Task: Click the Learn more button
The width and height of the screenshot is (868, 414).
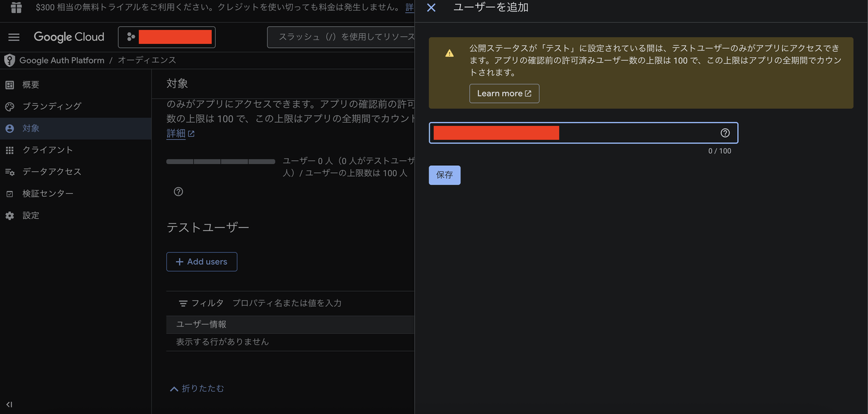Action: point(504,94)
